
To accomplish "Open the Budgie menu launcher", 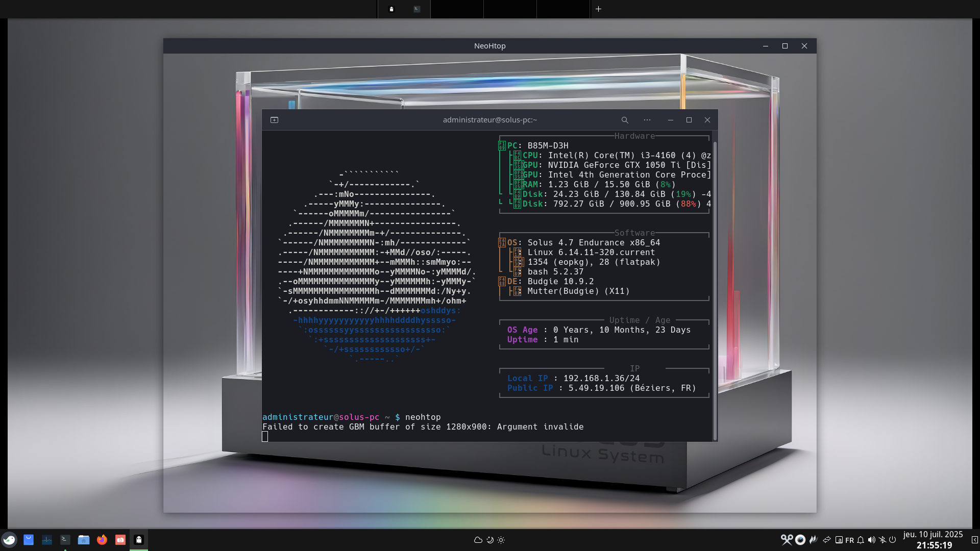I will coord(9,540).
